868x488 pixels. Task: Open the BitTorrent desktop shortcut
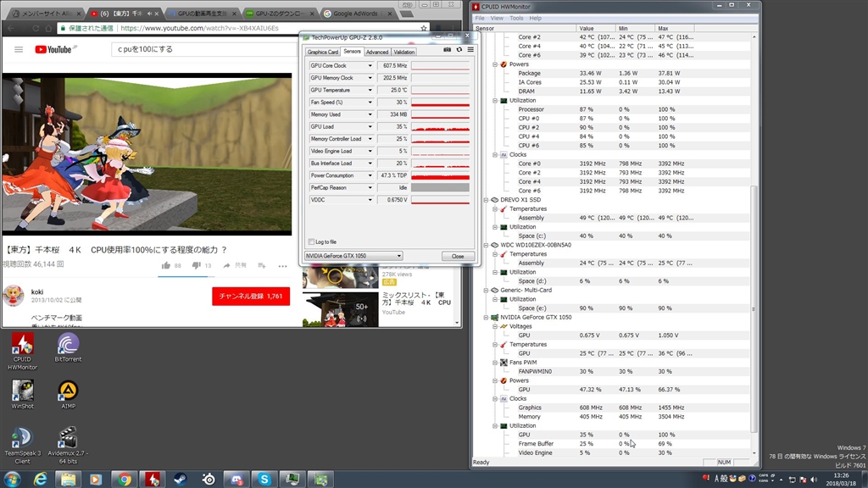(68, 348)
